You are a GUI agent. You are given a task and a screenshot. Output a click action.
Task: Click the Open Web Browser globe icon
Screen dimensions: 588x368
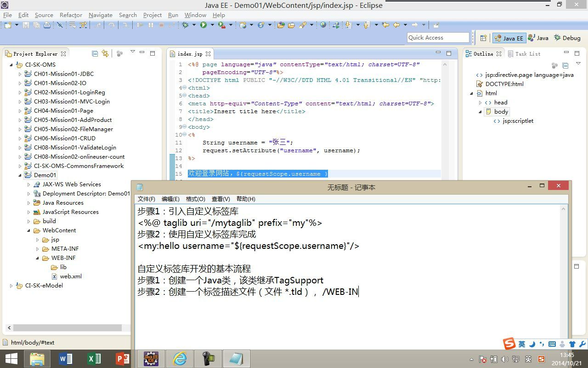pos(323,25)
